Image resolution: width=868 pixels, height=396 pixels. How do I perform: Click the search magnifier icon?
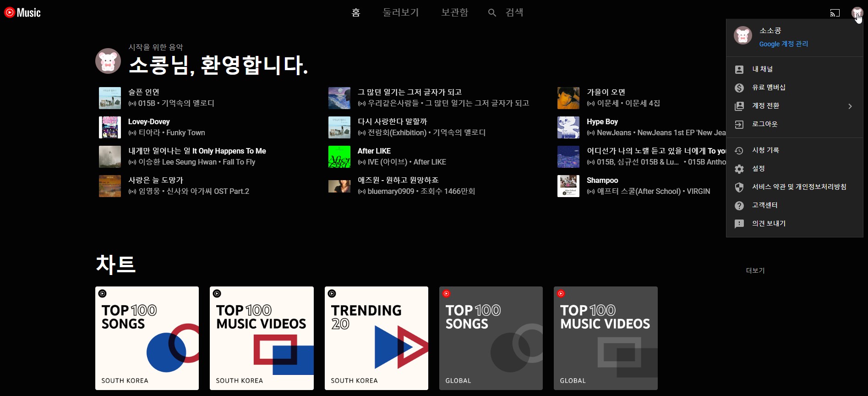tap(492, 13)
